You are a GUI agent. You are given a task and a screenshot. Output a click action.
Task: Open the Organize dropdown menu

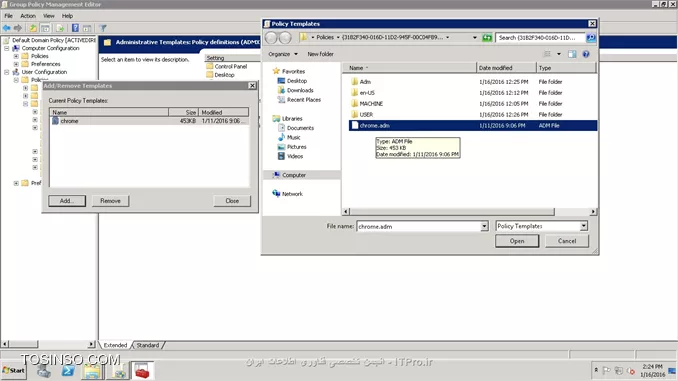(283, 54)
